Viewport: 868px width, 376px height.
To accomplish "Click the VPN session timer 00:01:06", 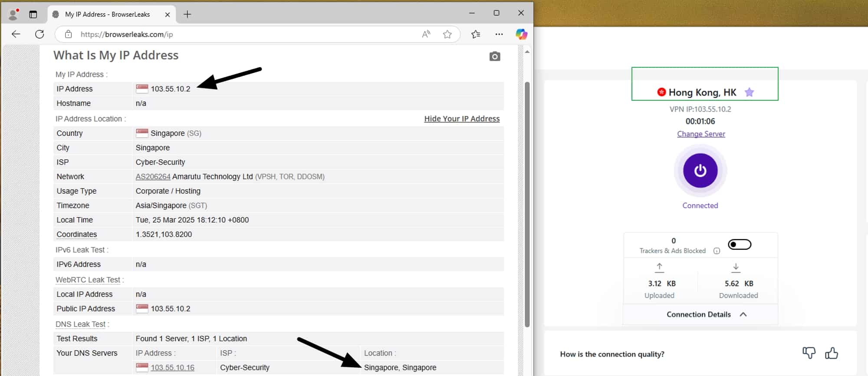I will [x=700, y=122].
